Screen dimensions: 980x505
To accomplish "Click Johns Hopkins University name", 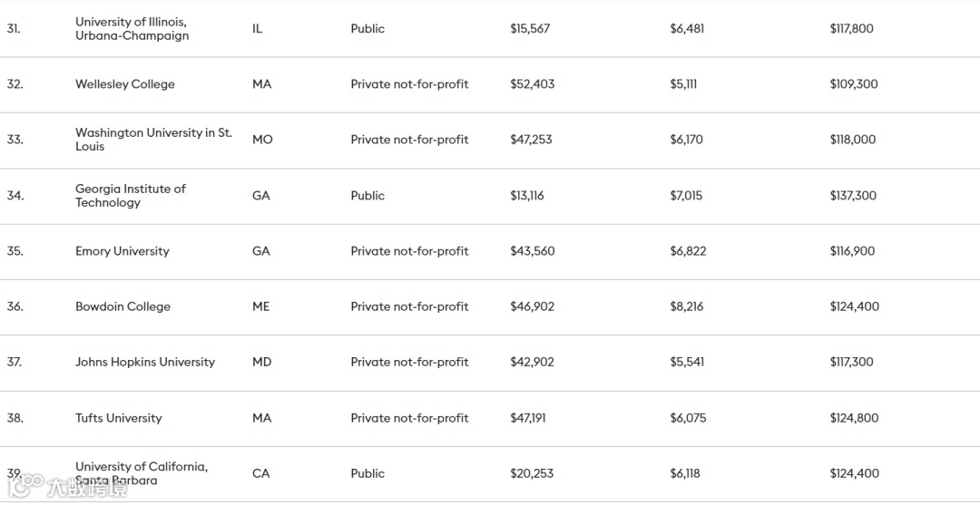I will (x=144, y=362).
